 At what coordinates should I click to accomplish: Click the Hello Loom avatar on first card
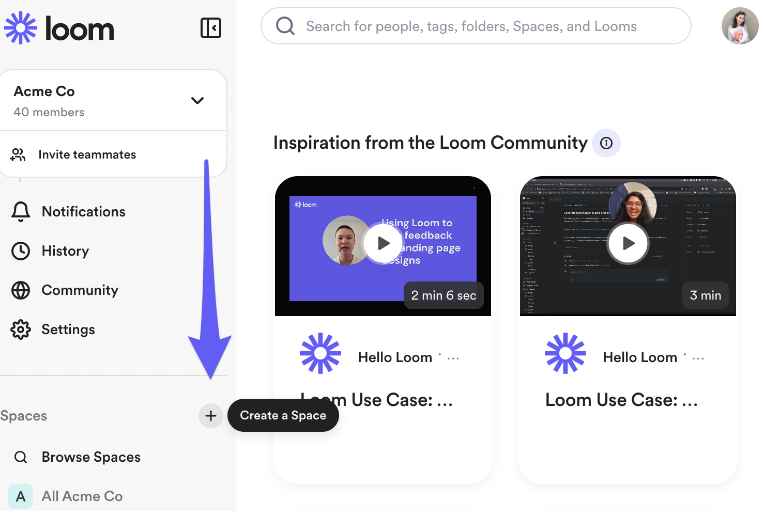tap(320, 353)
